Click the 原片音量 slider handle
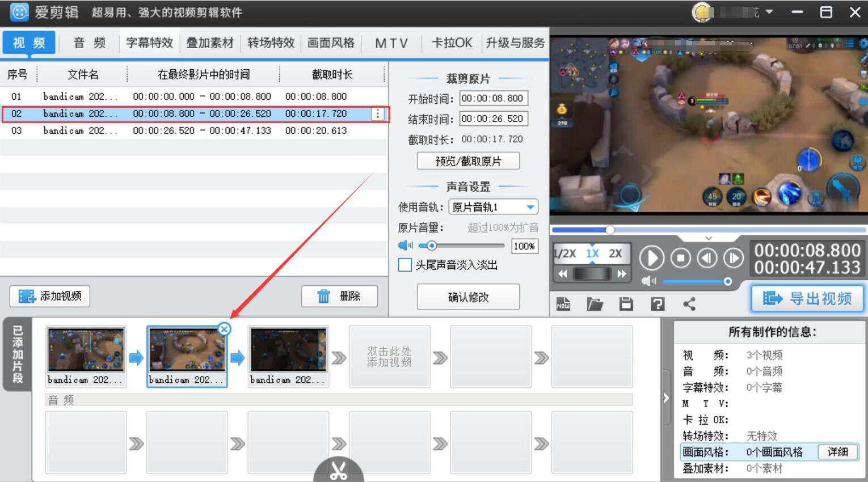This screenshot has width=868, height=482. [x=432, y=246]
